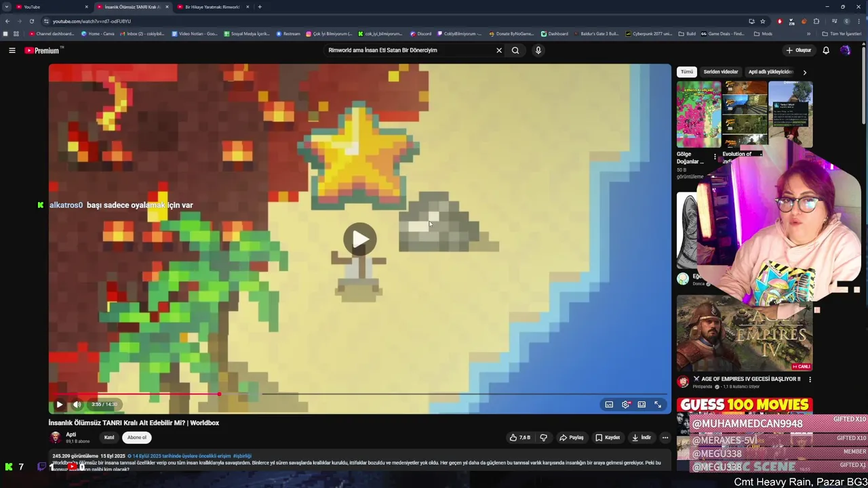
Task: Open the account avatar menu
Action: tap(845, 50)
